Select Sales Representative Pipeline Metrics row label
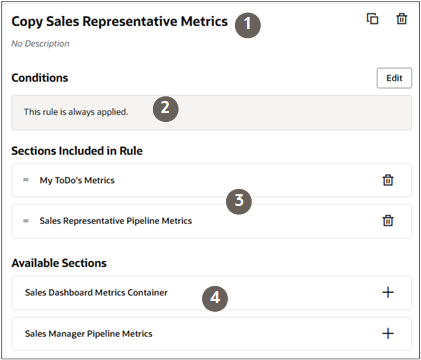 116,221
